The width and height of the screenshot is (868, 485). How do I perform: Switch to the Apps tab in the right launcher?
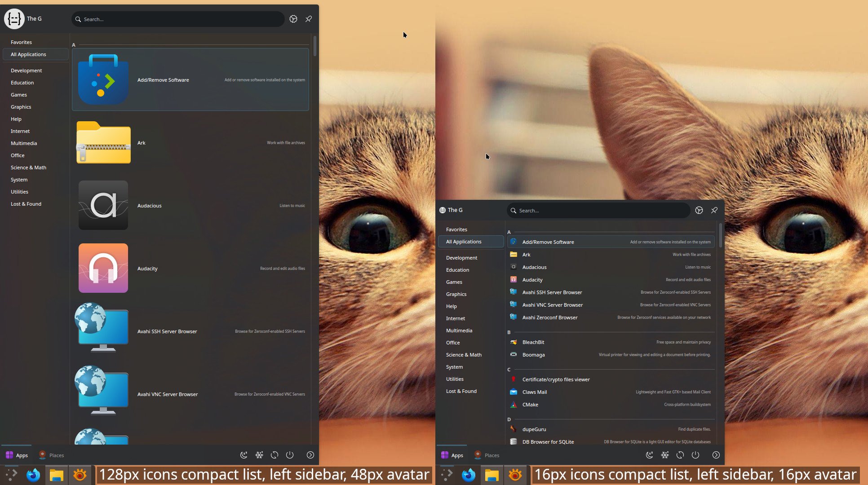[x=452, y=455]
